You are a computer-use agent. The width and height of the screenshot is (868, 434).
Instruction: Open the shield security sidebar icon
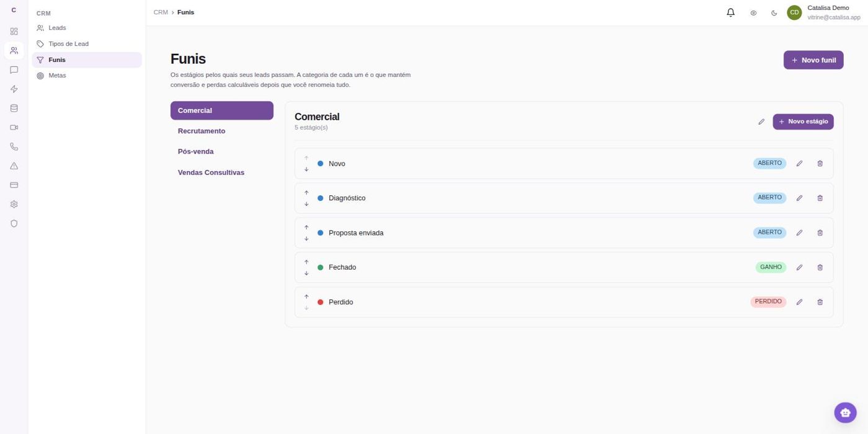click(14, 224)
